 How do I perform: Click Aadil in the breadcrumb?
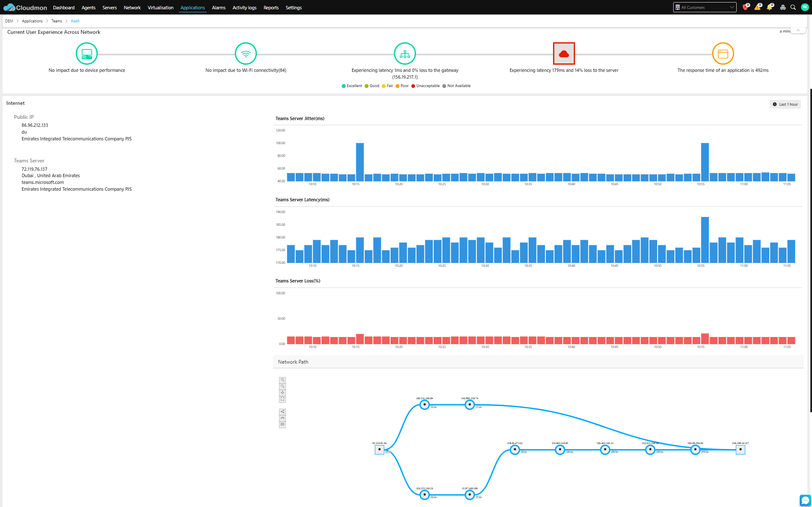[x=75, y=21]
